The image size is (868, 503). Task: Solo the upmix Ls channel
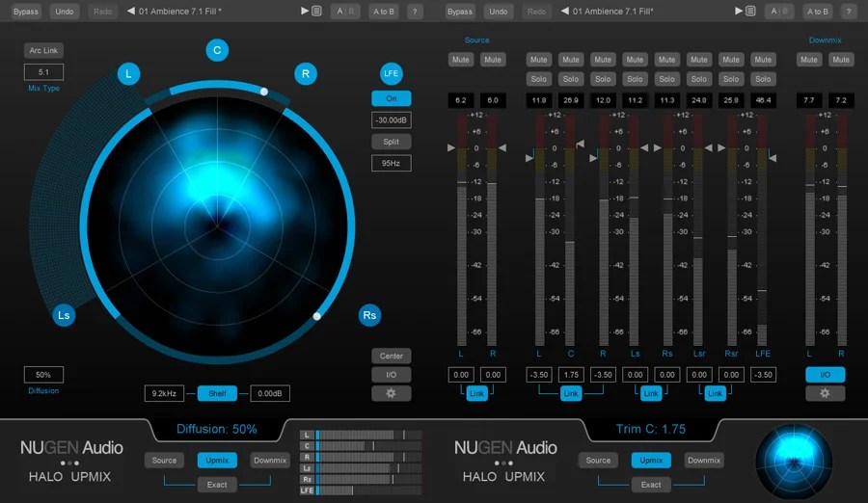click(635, 79)
